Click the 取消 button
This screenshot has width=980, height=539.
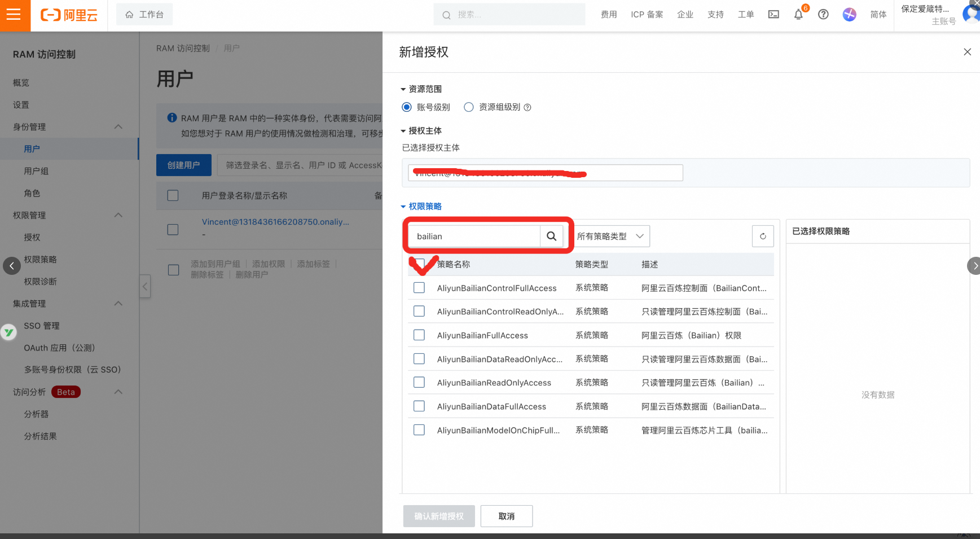[x=506, y=516]
